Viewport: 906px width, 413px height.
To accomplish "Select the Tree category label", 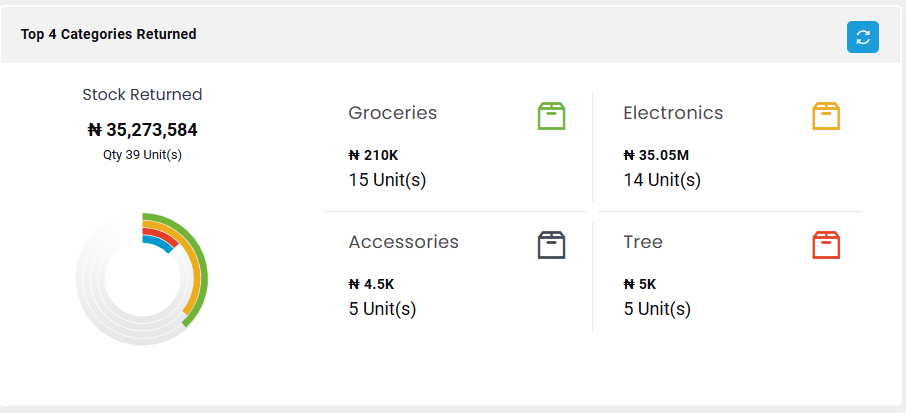I will (x=643, y=241).
